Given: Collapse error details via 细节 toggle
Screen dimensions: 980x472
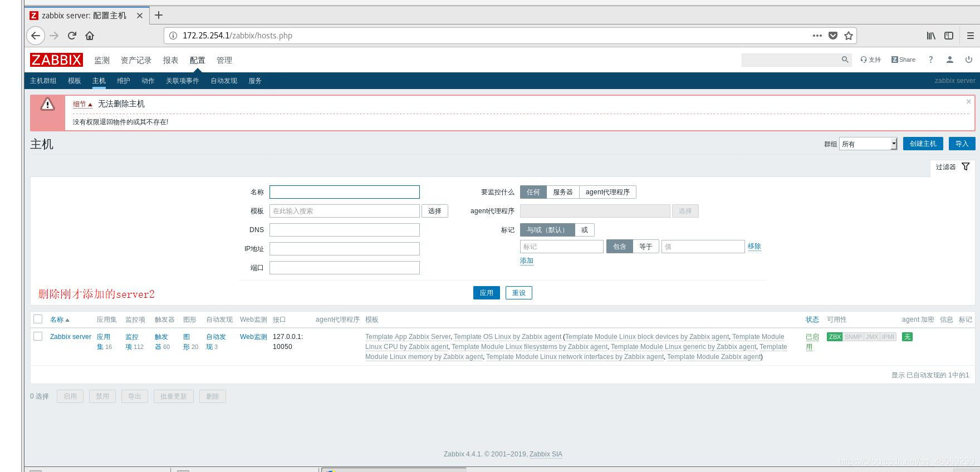Looking at the screenshot, I should click(82, 104).
